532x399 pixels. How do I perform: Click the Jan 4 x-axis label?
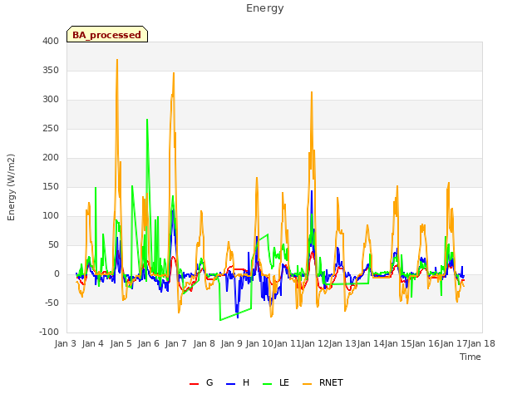tap(93, 343)
